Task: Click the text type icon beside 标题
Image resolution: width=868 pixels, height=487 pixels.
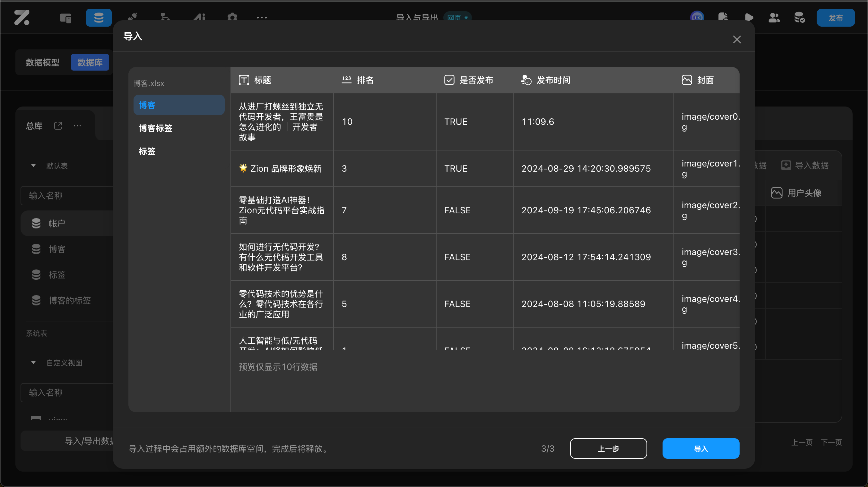Action: click(x=244, y=80)
